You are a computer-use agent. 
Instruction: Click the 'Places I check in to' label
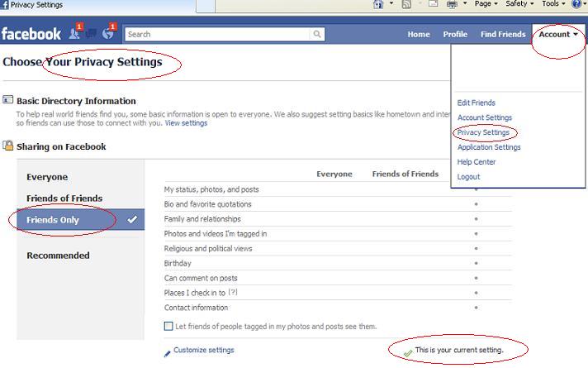tap(194, 293)
